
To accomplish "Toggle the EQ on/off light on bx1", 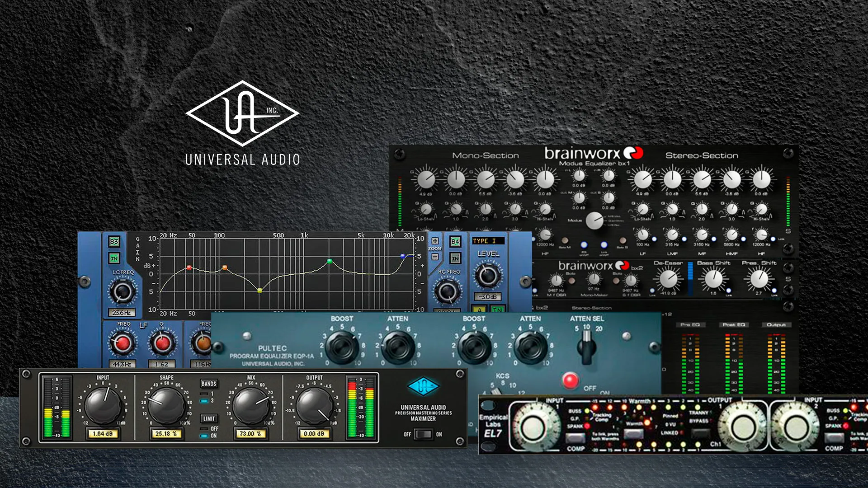I will pyautogui.click(x=584, y=245).
